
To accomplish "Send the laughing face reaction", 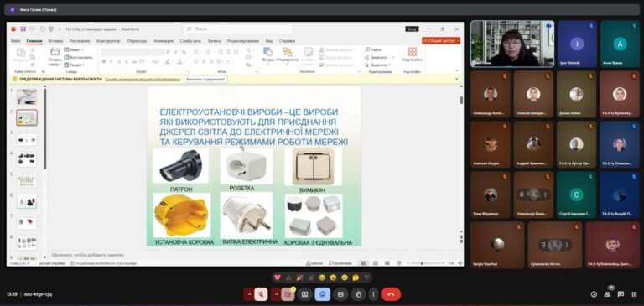I will tap(322, 277).
